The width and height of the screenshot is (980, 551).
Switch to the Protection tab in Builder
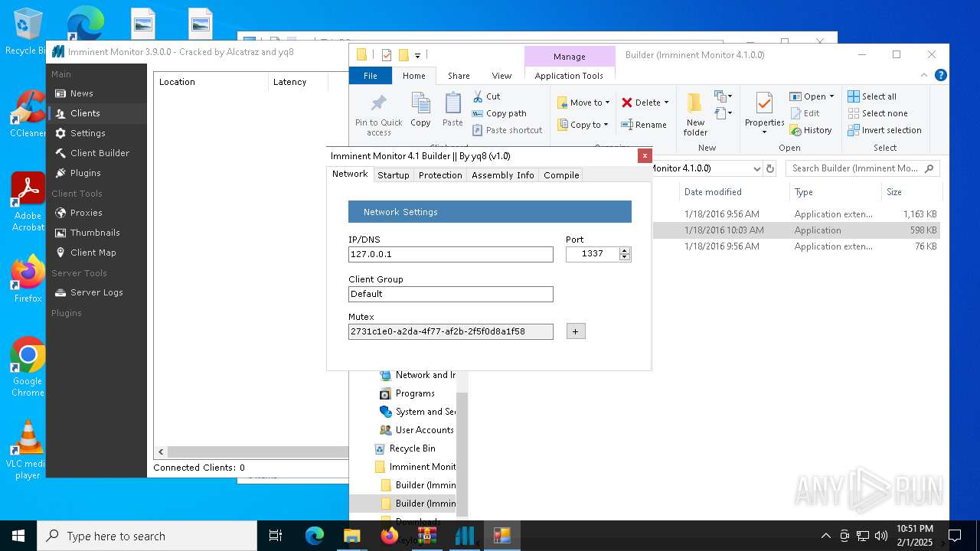[x=440, y=175]
